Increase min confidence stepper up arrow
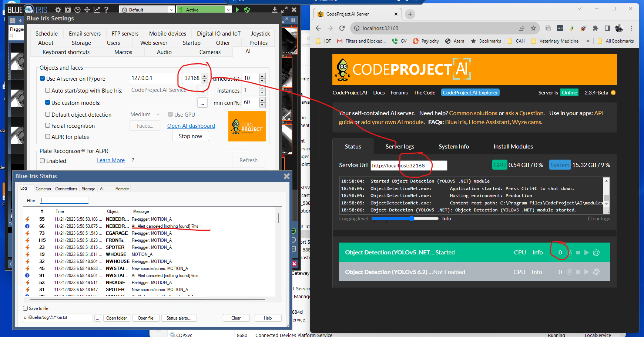 coord(262,100)
